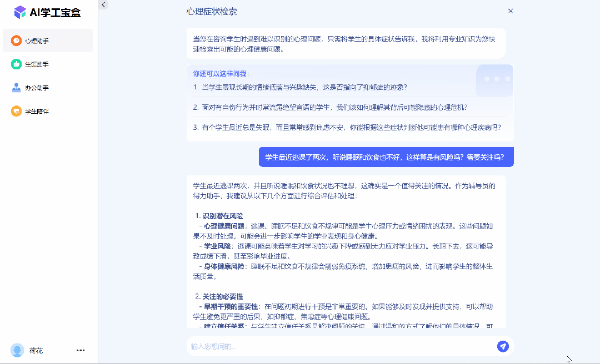Click the AI学工宝盒 cube logo
This screenshot has height=364, width=600.
pos(20,12)
